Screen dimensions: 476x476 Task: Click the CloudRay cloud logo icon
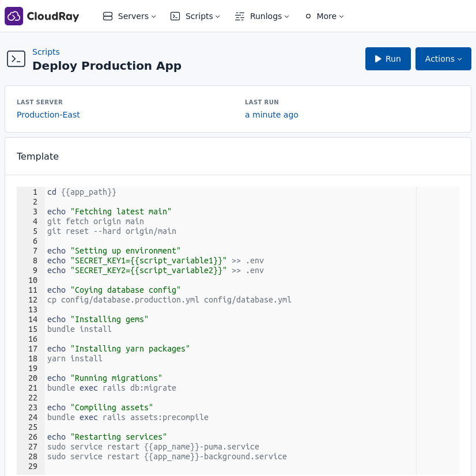pyautogui.click(x=14, y=16)
